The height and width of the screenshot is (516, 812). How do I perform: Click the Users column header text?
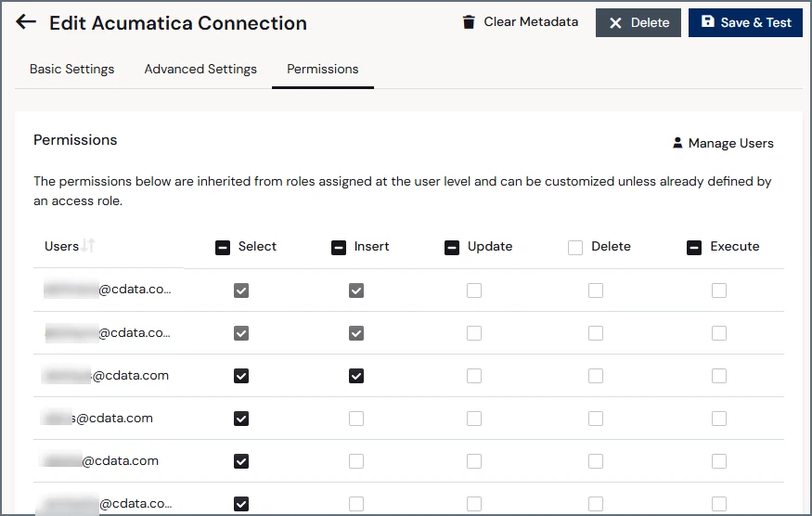[61, 246]
